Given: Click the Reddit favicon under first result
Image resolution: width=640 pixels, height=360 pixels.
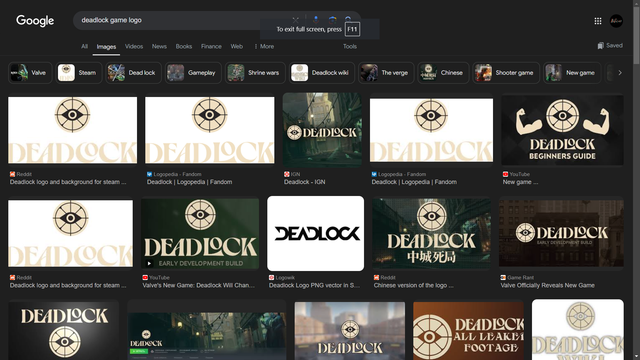Looking at the screenshot, I should 12,174.
